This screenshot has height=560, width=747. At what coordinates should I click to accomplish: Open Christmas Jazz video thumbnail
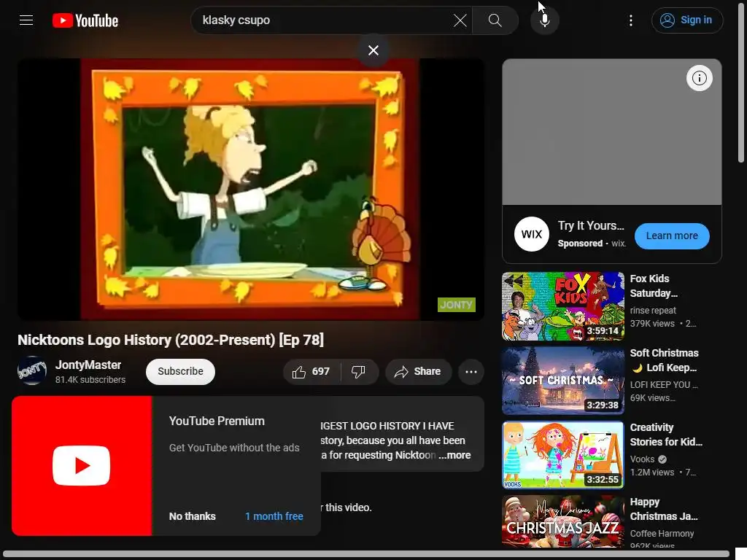pyautogui.click(x=562, y=521)
